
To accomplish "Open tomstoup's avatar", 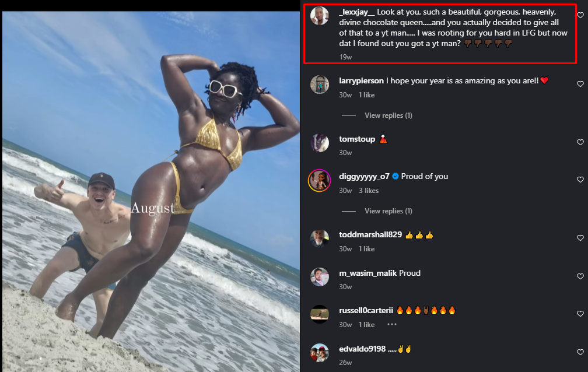I will tap(320, 143).
